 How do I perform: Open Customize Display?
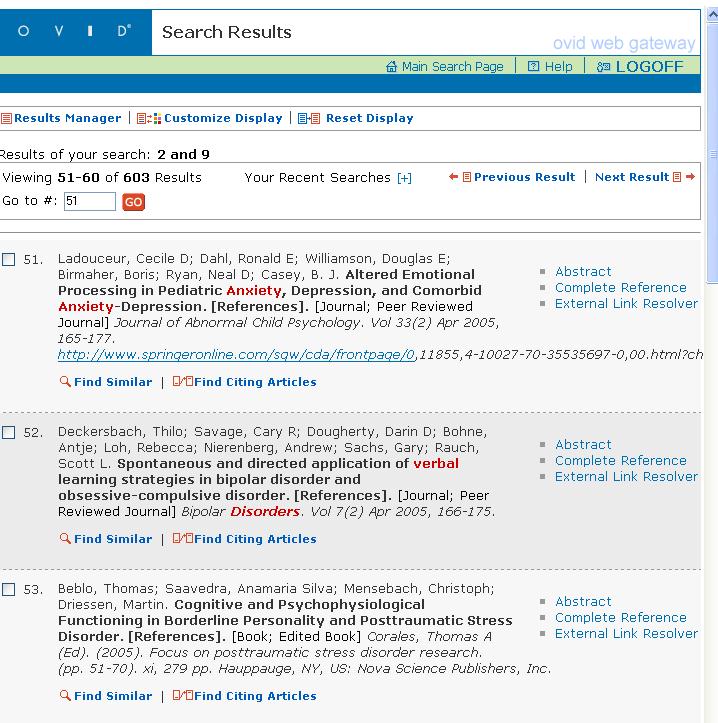(223, 118)
